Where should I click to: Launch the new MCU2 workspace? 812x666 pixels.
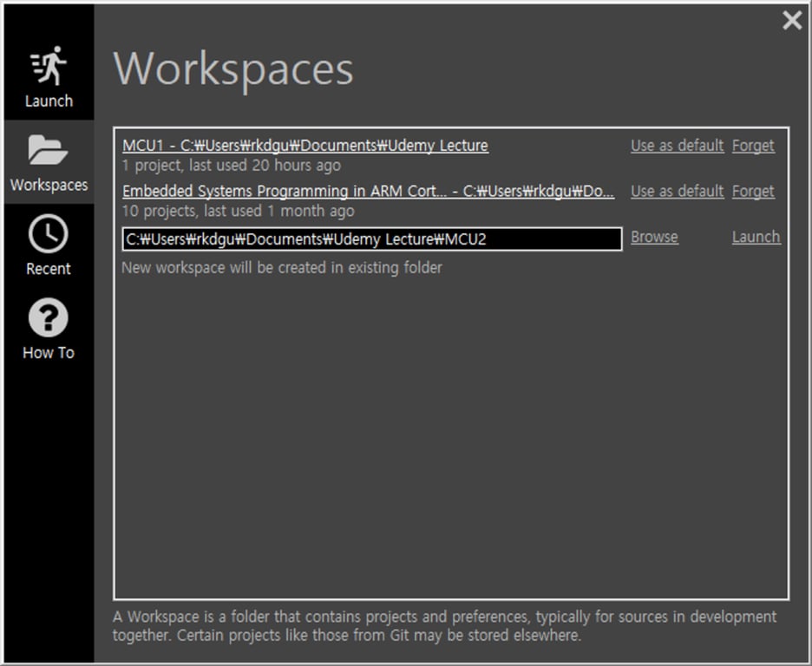click(756, 237)
